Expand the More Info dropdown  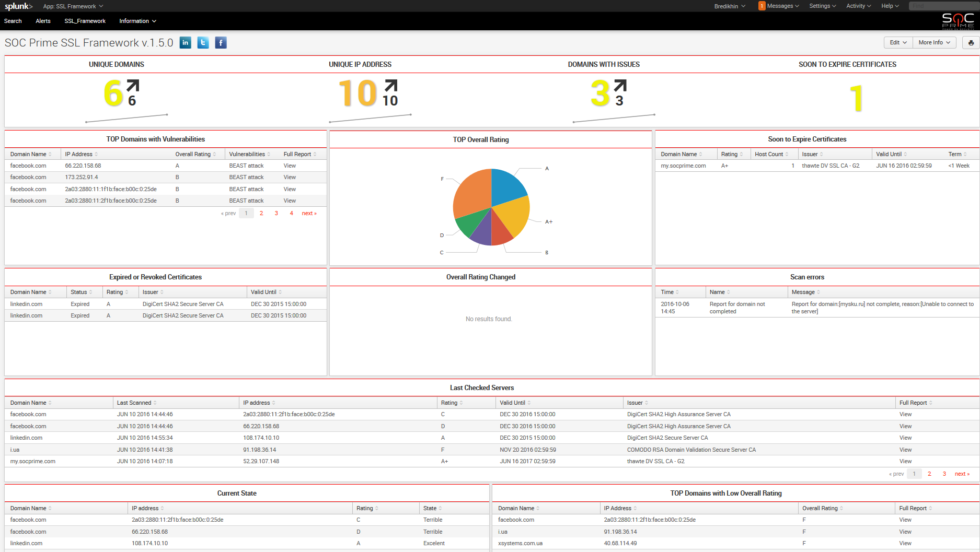coord(934,43)
